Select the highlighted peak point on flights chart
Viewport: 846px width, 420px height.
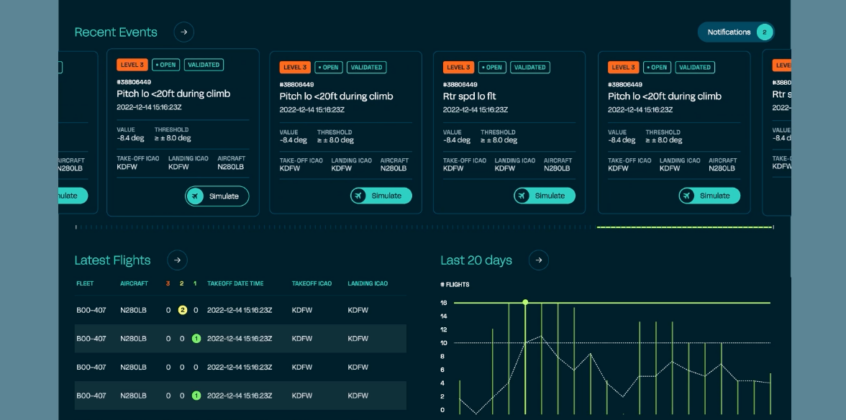525,302
